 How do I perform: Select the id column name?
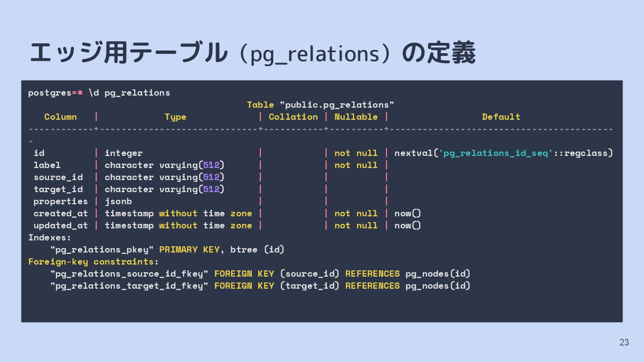pyautogui.click(x=39, y=153)
